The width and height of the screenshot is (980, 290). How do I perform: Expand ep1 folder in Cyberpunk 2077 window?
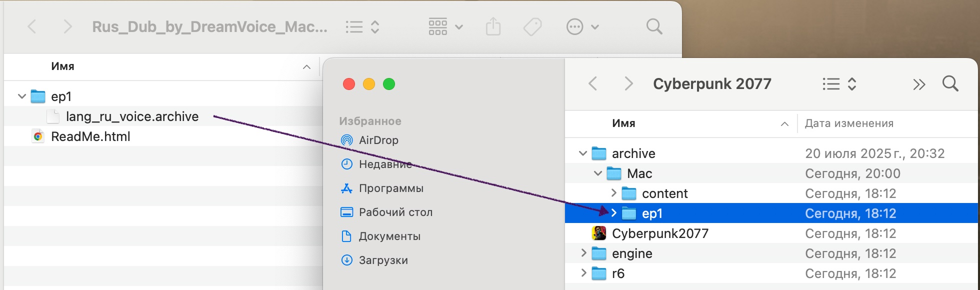(613, 213)
